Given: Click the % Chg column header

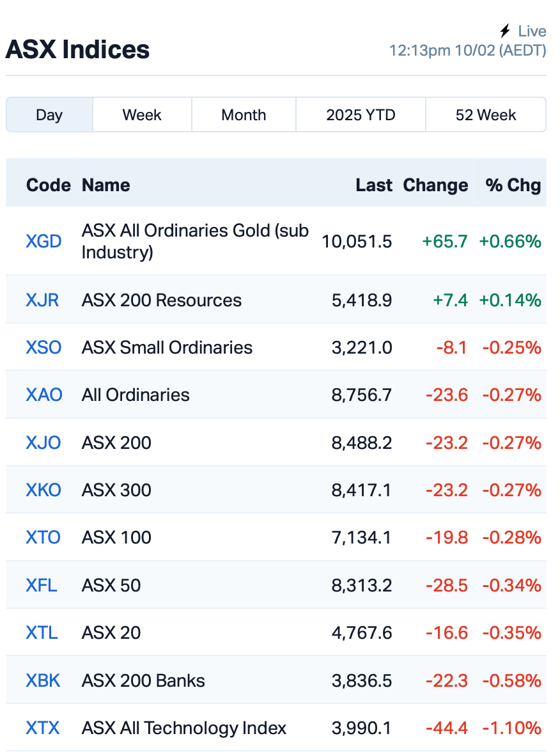Looking at the screenshot, I should coord(513,185).
